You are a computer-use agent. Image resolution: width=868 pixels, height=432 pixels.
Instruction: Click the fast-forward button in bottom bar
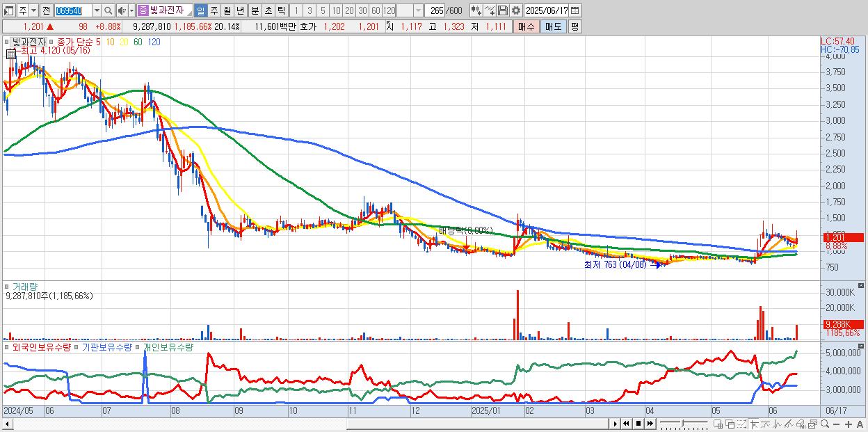pos(650,424)
